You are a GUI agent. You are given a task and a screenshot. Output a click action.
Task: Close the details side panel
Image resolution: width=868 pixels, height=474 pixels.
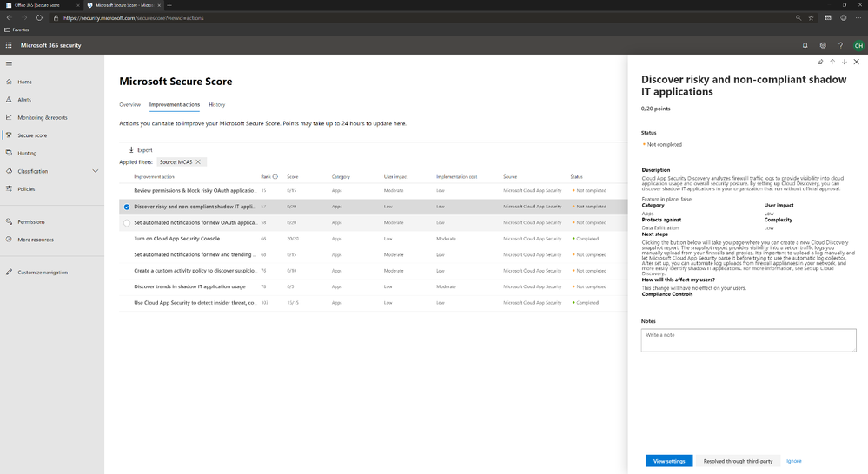pos(857,62)
